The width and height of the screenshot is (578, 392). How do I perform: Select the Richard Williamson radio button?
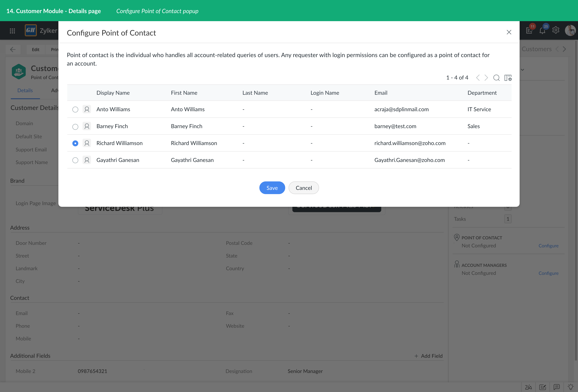[75, 143]
